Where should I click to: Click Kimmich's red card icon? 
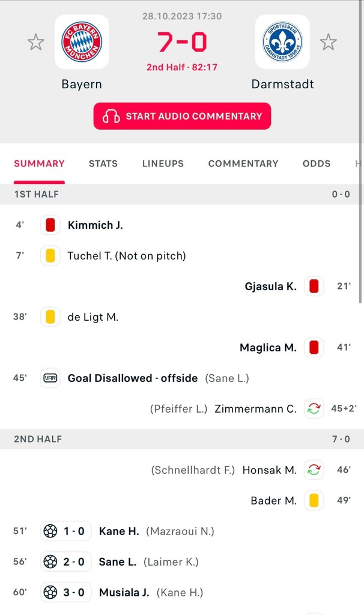(x=50, y=225)
